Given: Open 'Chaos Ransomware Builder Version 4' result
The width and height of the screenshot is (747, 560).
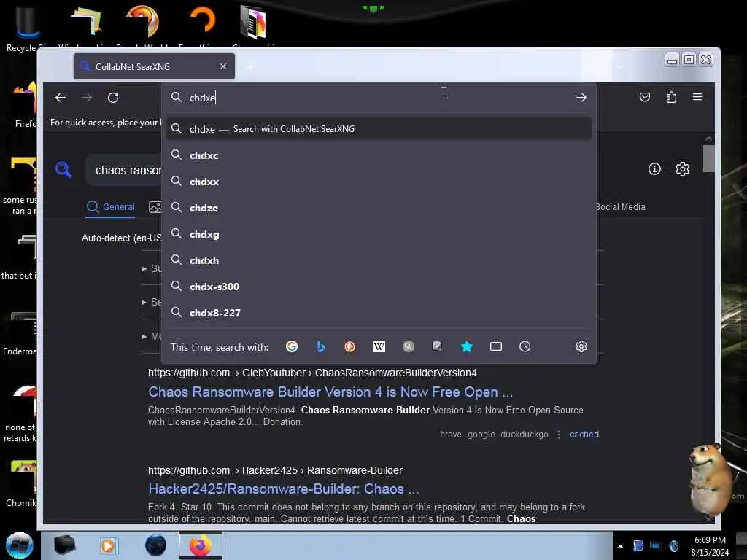Looking at the screenshot, I should coord(330,392).
